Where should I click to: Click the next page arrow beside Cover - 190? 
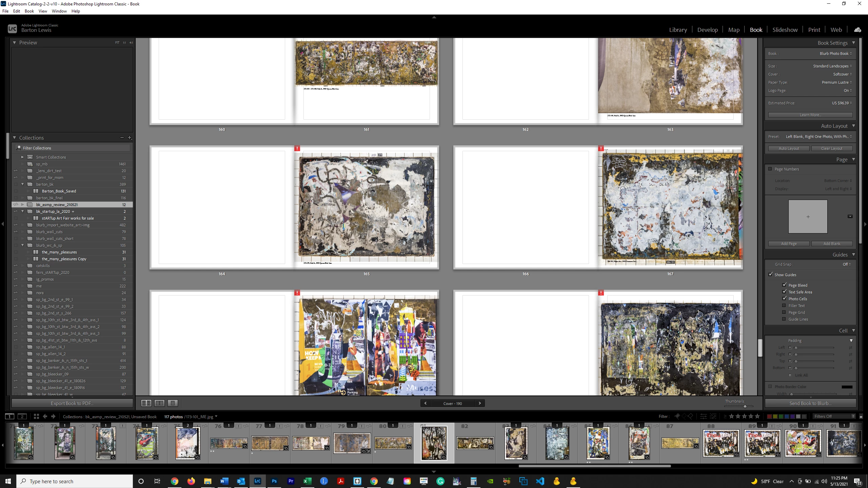pos(479,403)
